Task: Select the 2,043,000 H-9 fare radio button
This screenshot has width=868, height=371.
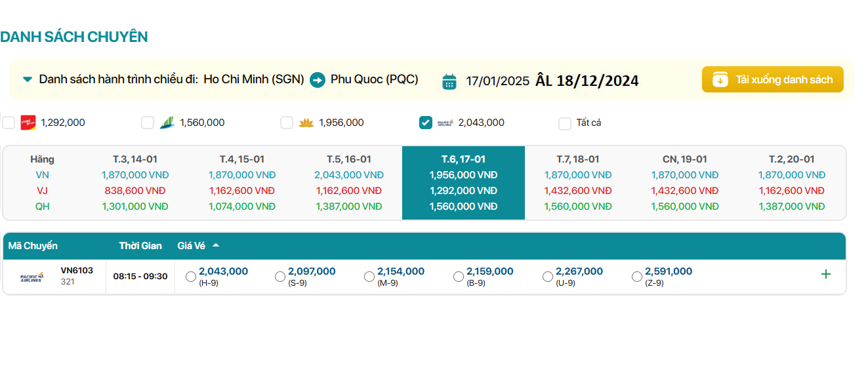Action: (191, 277)
